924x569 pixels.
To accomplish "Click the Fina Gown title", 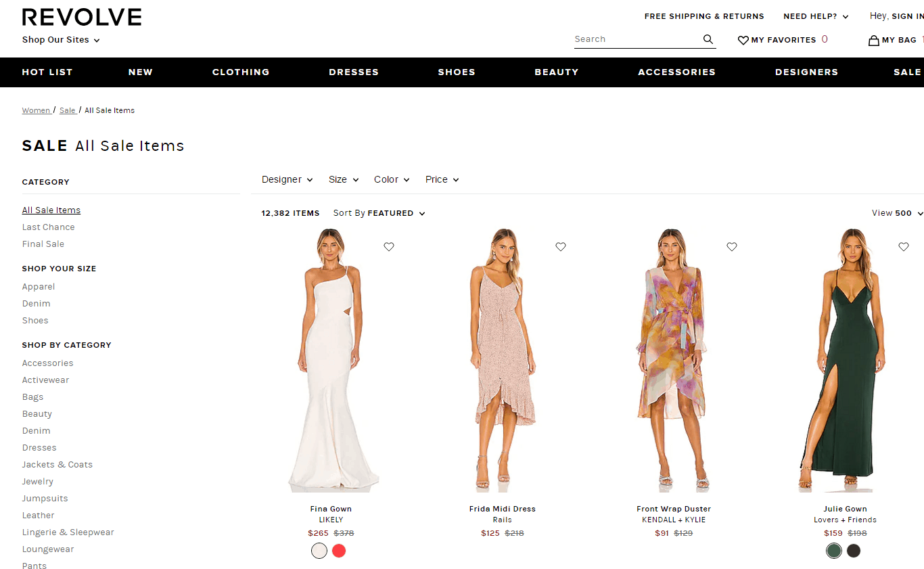I will click(x=331, y=509).
